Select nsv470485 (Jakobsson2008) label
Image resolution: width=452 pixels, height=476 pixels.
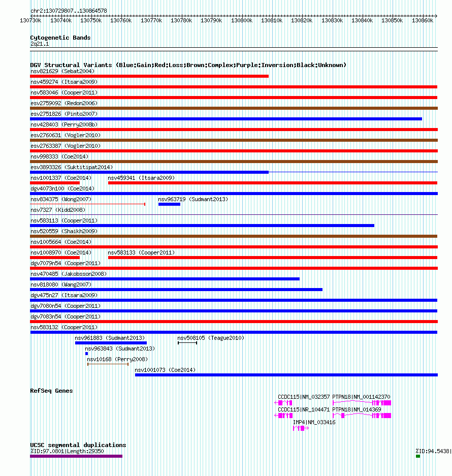[x=69, y=274]
